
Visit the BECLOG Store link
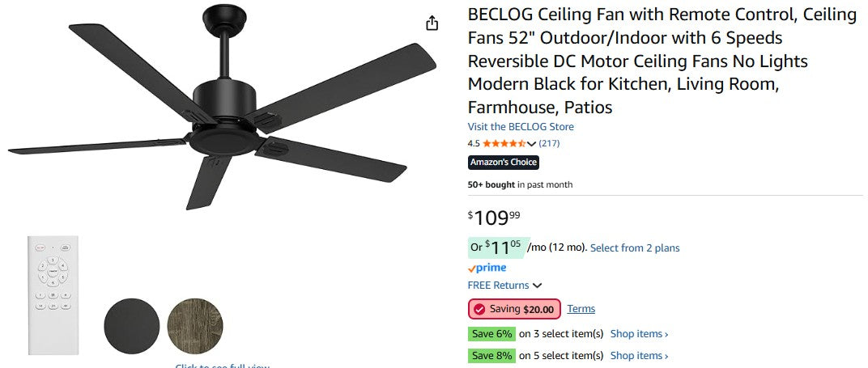tap(521, 126)
